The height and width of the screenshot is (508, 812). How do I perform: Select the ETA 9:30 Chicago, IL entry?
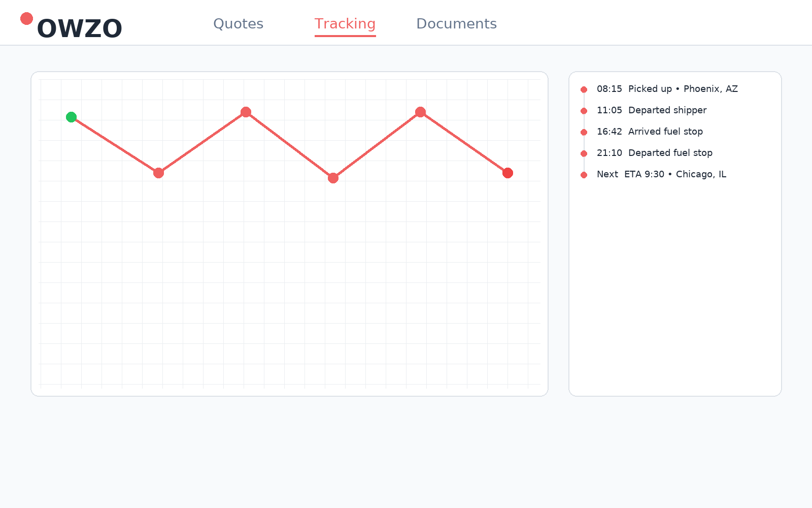[x=675, y=174]
